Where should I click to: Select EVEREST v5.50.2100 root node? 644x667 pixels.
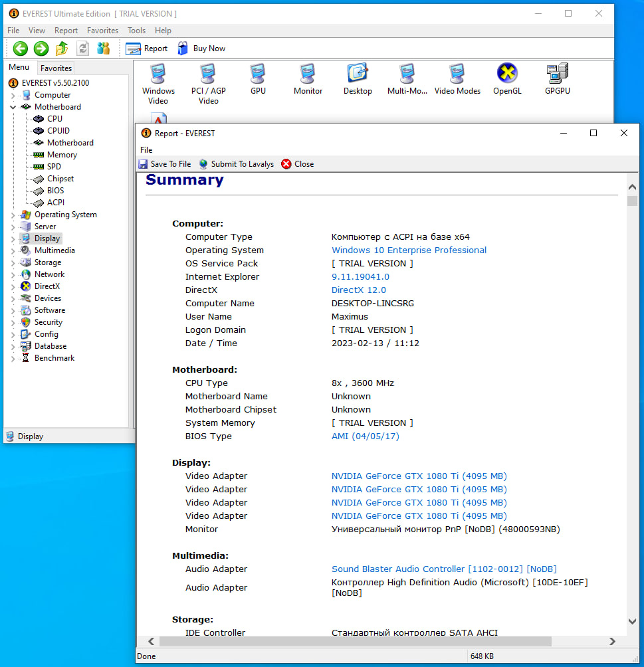pyautogui.click(x=55, y=83)
